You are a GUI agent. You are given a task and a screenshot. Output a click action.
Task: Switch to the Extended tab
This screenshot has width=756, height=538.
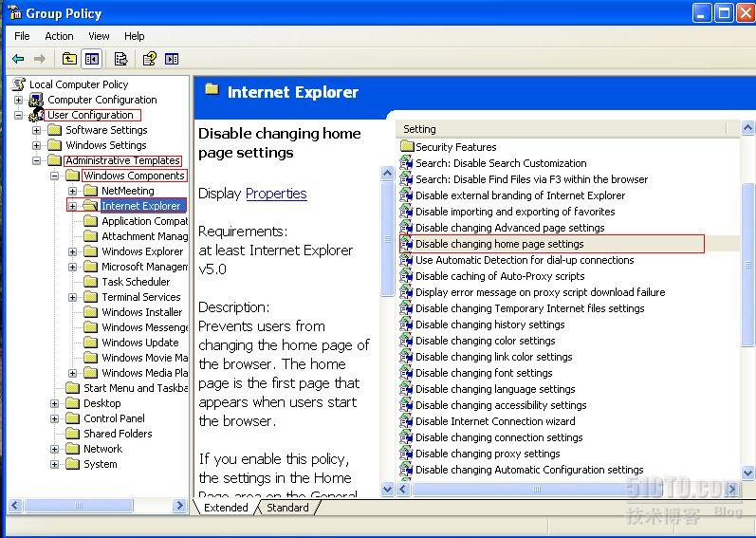pyautogui.click(x=226, y=508)
